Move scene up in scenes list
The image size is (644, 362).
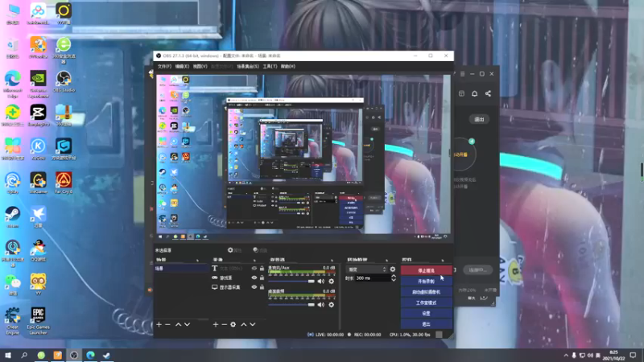[x=178, y=325]
